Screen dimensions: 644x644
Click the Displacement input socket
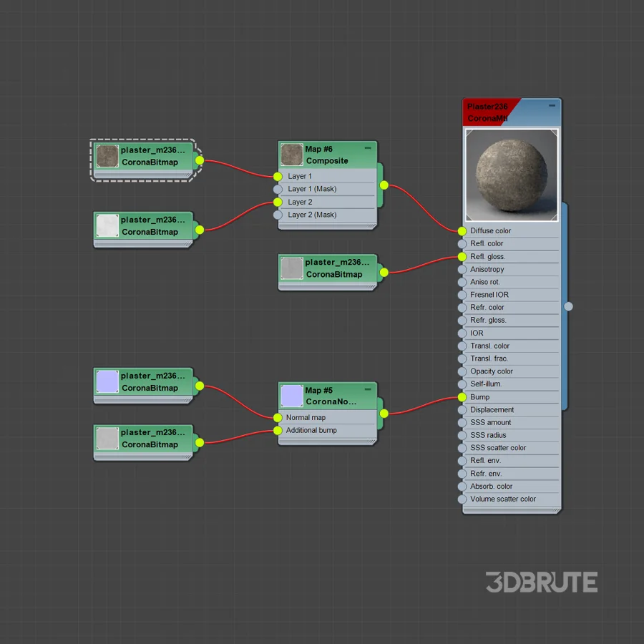[462, 410]
